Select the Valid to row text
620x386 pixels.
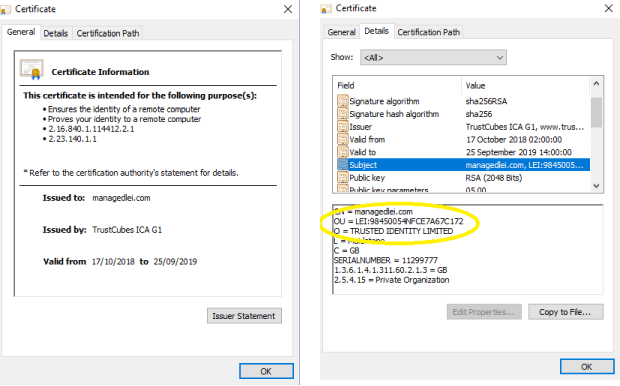point(363,152)
